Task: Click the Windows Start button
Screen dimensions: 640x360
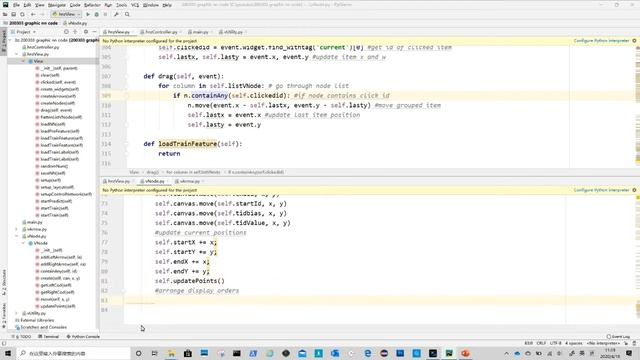Action: click(8, 353)
